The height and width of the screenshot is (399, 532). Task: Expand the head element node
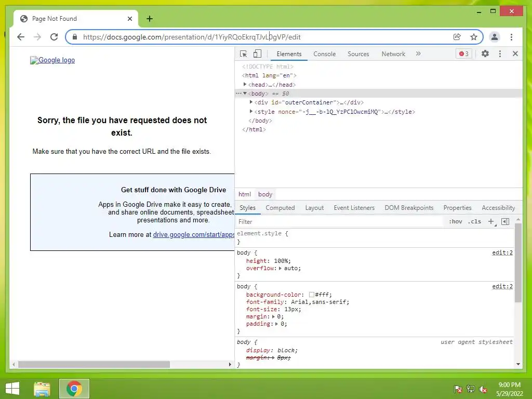click(x=245, y=84)
